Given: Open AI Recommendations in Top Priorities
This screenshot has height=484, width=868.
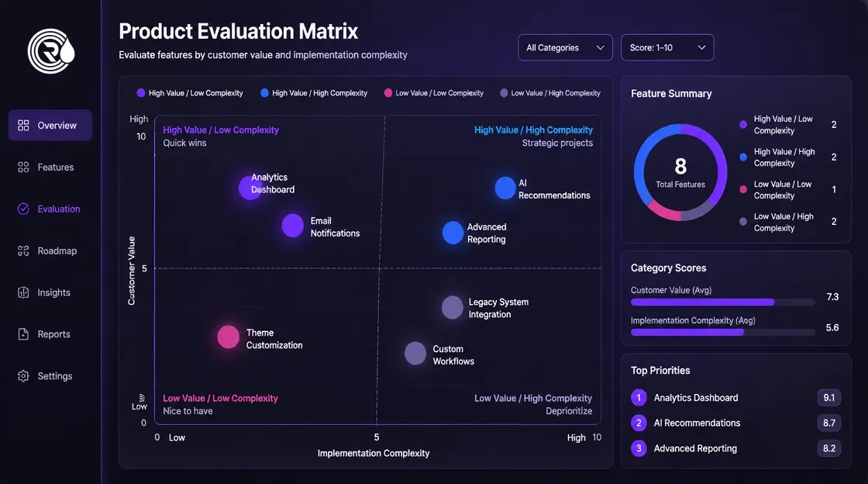Looking at the screenshot, I should [697, 423].
